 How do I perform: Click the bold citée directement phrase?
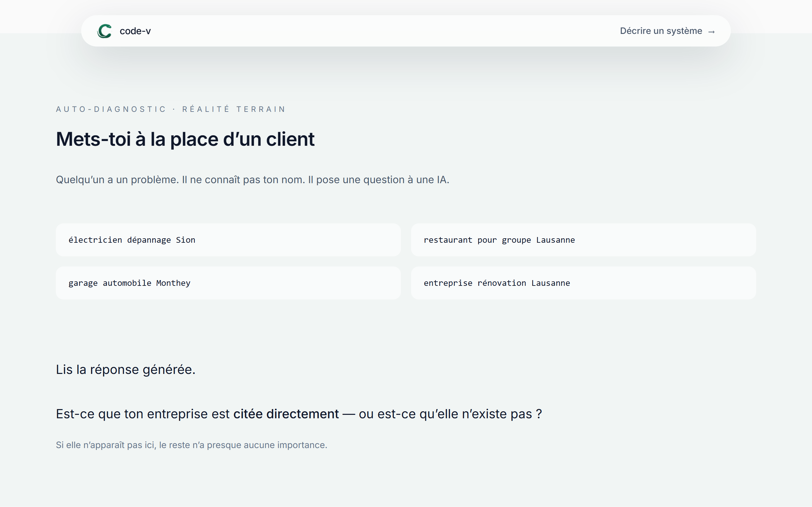tap(286, 414)
